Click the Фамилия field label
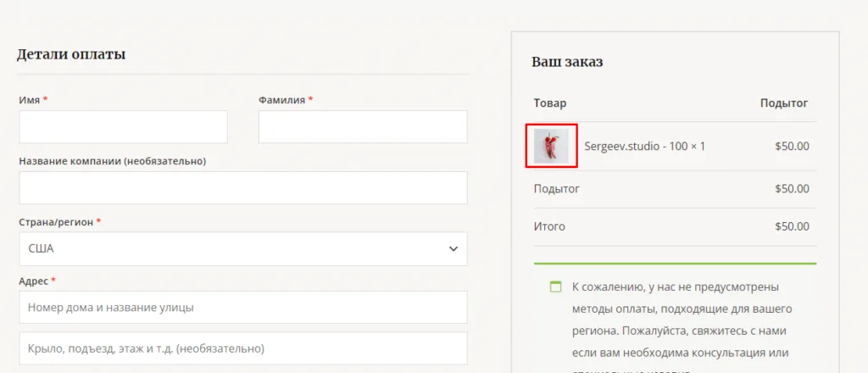 [x=286, y=100]
